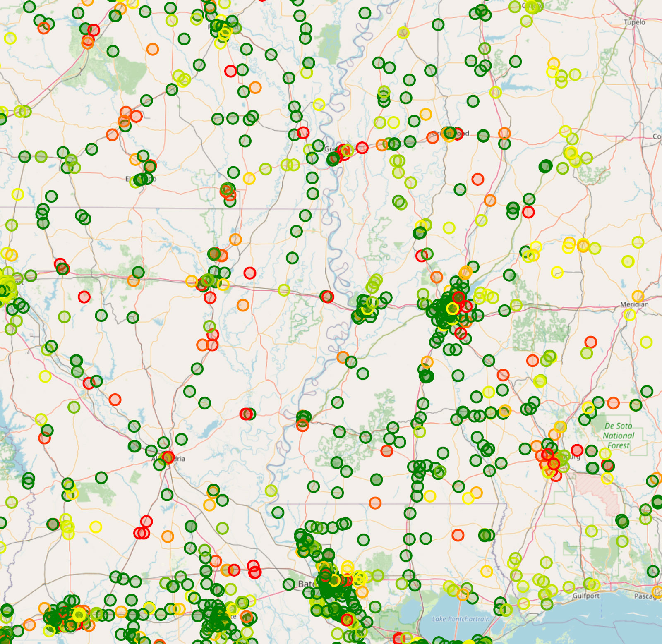The width and height of the screenshot is (662, 644).
Task: Click the partially visible Pascagoula label
Action: pos(648,596)
